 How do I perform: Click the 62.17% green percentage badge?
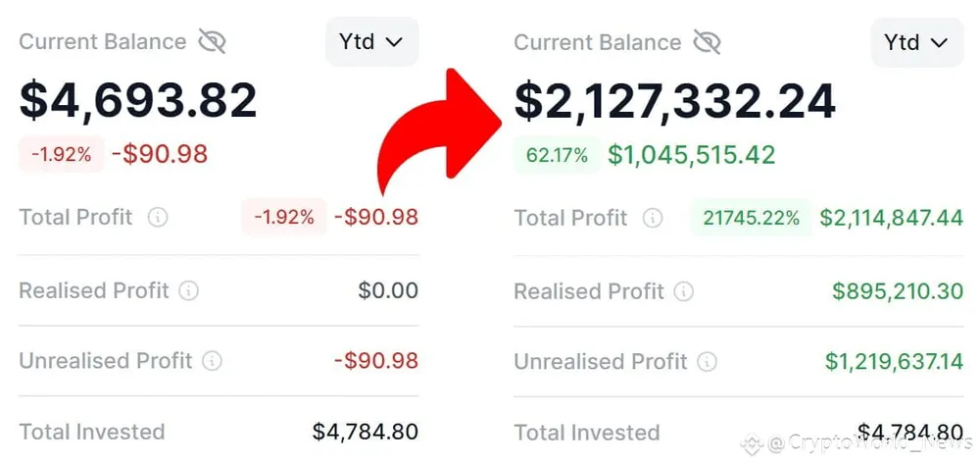click(x=557, y=154)
